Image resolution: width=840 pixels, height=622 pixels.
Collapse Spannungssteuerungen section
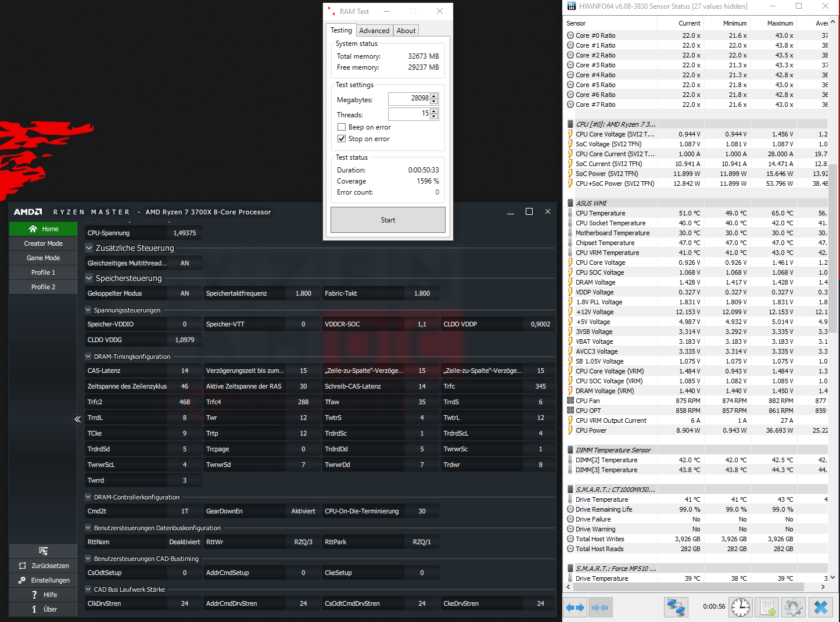[88, 310]
